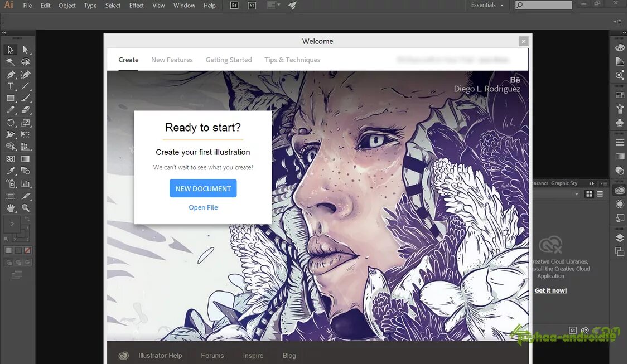Set paint mode to Color
This screenshot has width=628, height=364.
coord(9,250)
